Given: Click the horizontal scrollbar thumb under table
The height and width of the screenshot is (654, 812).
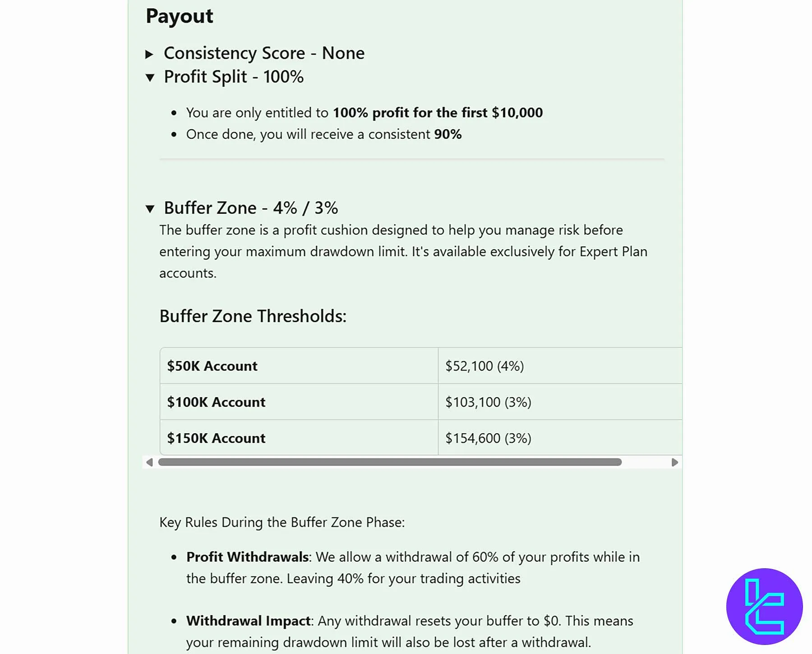Looking at the screenshot, I should tap(390, 462).
